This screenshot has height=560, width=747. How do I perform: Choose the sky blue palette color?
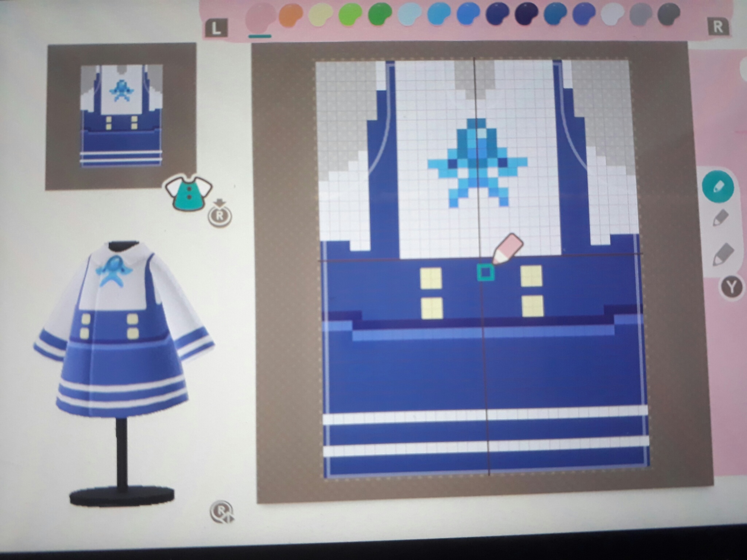click(439, 15)
